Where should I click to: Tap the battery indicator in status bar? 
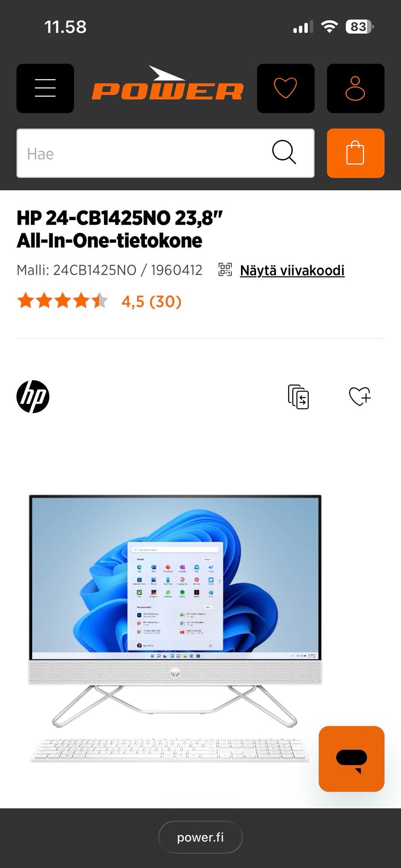[x=359, y=27]
